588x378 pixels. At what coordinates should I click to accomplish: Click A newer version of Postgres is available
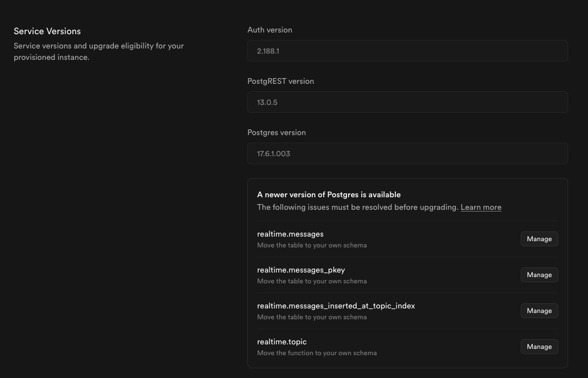(329, 194)
